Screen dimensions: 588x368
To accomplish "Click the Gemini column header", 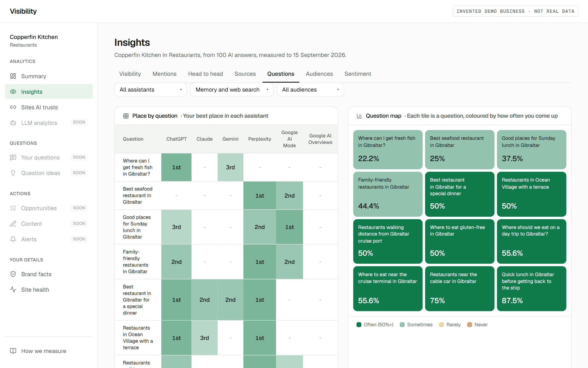I will (230, 139).
